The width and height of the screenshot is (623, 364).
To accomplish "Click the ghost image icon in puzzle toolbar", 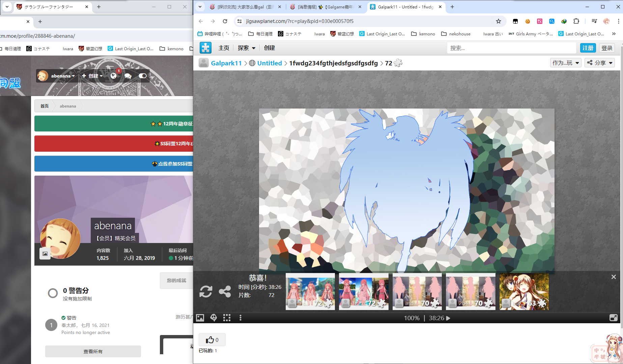I will 214,318.
